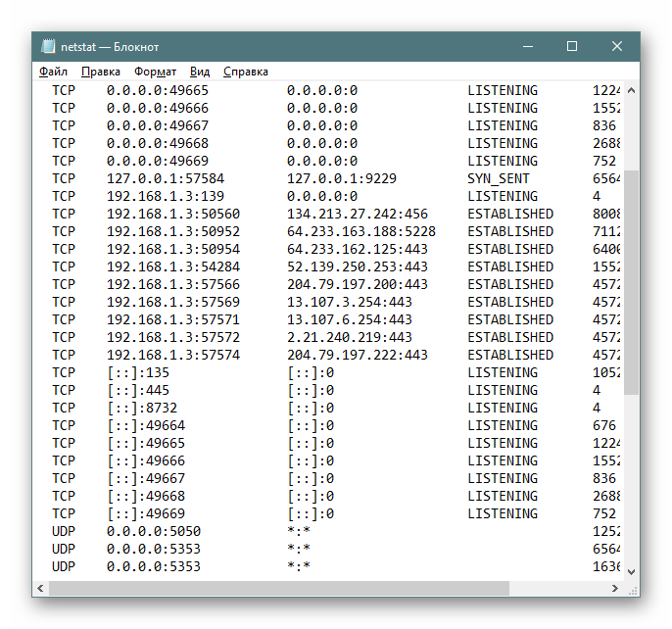Click local address [::]:49665
Image resolution: width=672 pixels, height=629 pixels.
pos(146,443)
